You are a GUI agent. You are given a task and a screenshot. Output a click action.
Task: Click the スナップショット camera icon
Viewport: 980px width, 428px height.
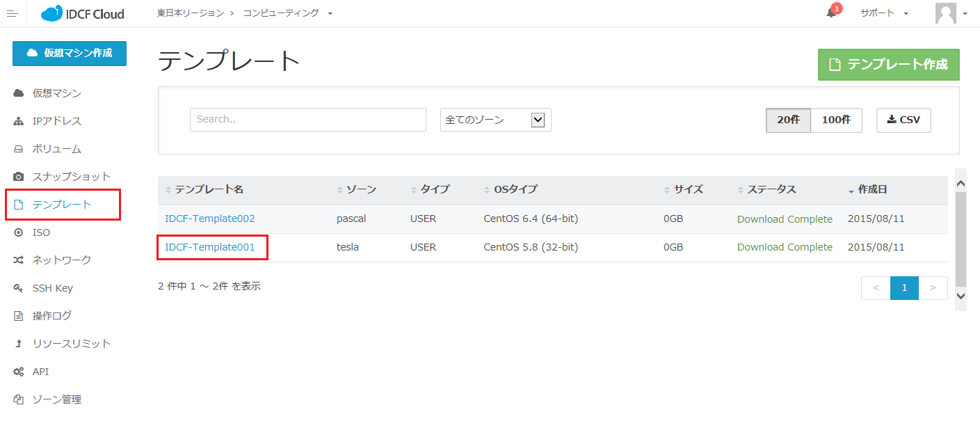[19, 177]
